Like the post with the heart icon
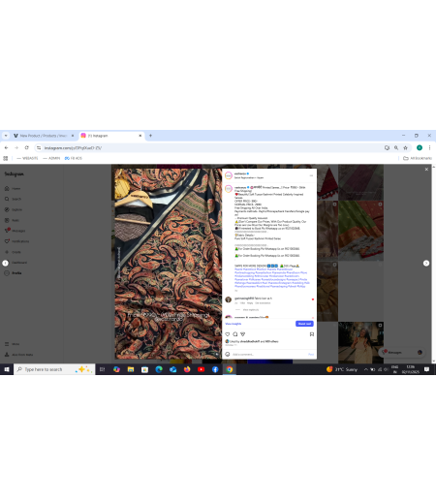436x504 pixels. (228, 334)
